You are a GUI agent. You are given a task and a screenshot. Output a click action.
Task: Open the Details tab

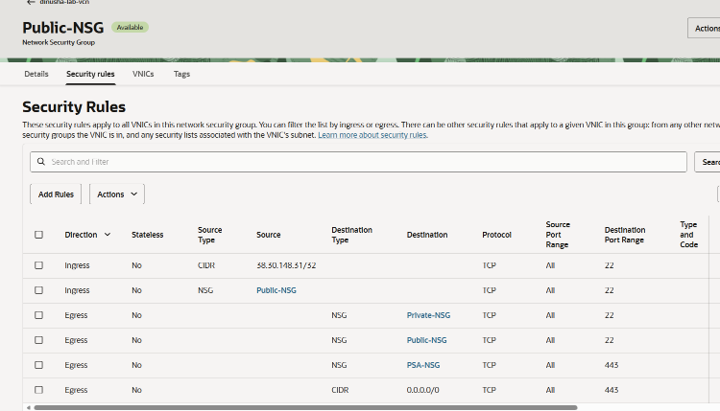[x=36, y=74]
